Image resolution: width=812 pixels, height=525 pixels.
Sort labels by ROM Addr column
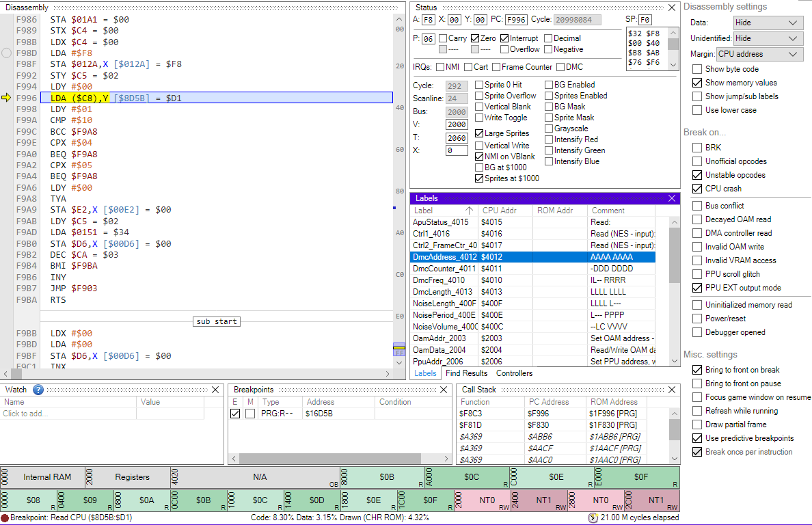[x=559, y=211]
